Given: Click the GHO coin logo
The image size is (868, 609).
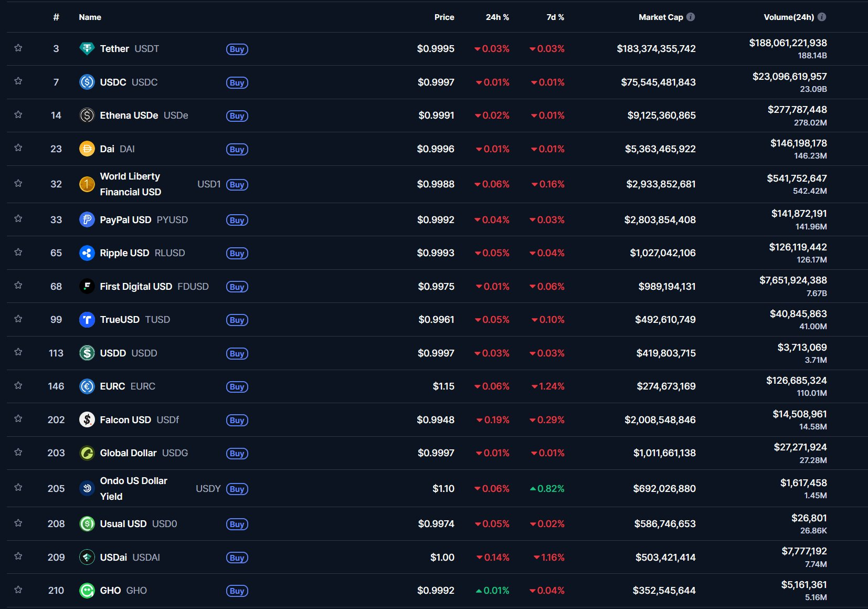Looking at the screenshot, I should pos(87,590).
